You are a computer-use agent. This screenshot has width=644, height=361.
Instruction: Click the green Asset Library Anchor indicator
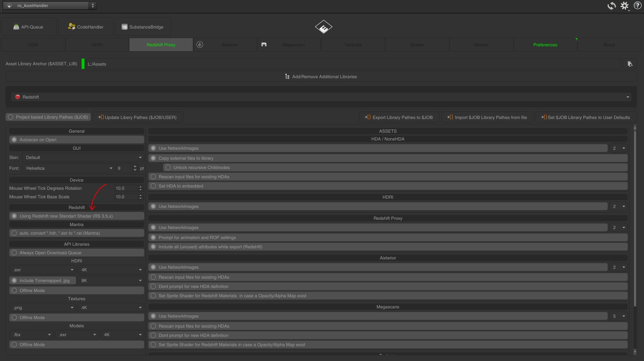click(83, 64)
